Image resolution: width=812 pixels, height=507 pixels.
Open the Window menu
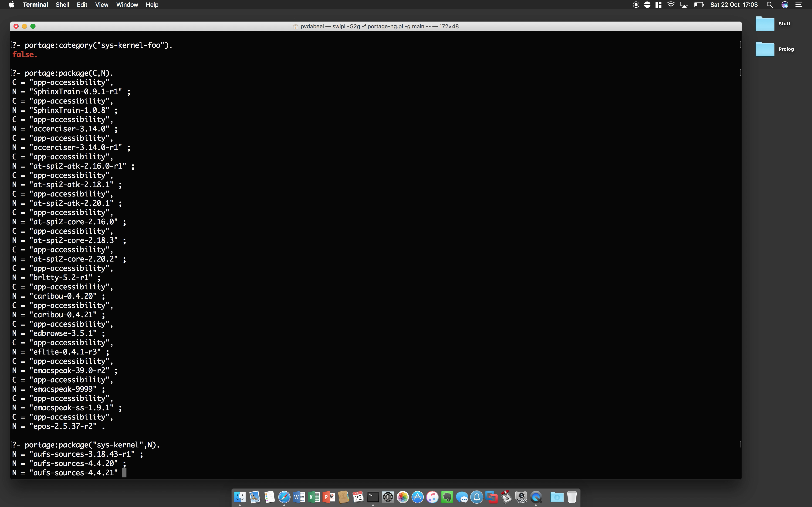(x=127, y=5)
